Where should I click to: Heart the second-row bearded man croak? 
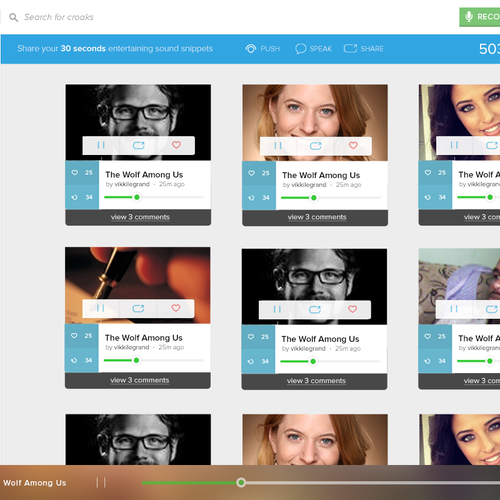(353, 310)
